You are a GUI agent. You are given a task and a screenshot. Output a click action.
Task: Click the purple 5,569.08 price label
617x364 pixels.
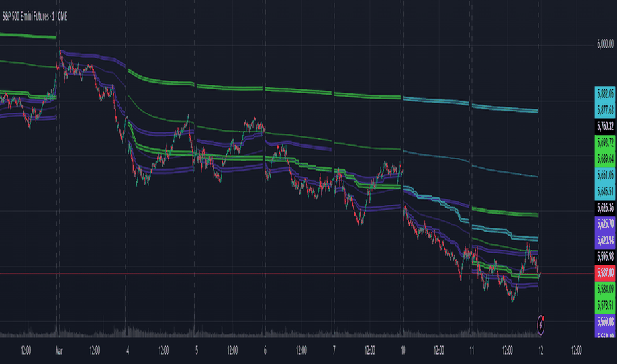point(605,322)
